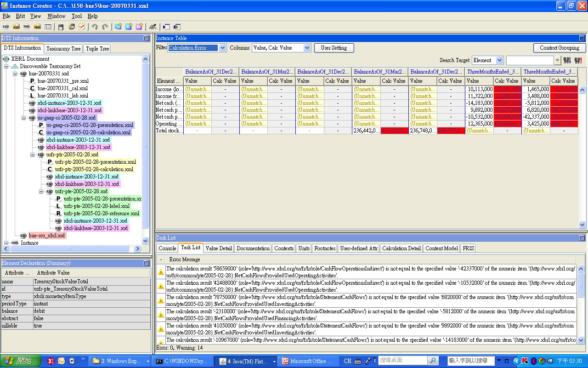Open the Value Detail tab
588x368 pixels.
click(219, 248)
